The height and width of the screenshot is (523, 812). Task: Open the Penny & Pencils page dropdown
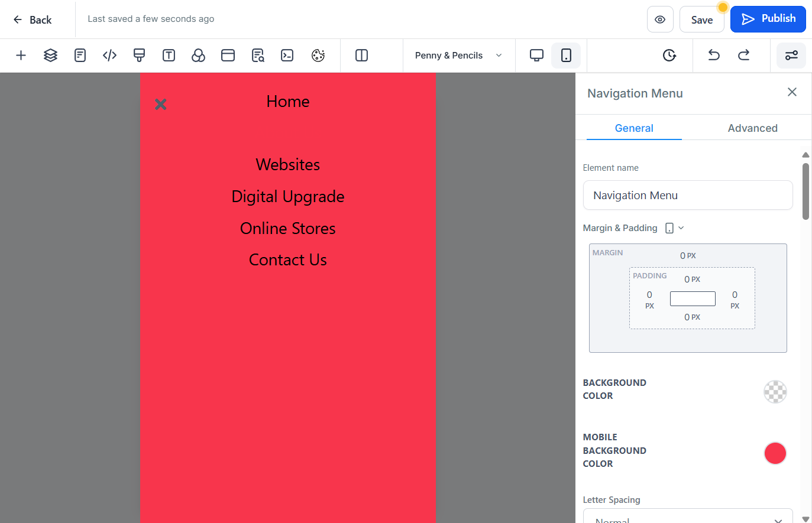click(459, 56)
